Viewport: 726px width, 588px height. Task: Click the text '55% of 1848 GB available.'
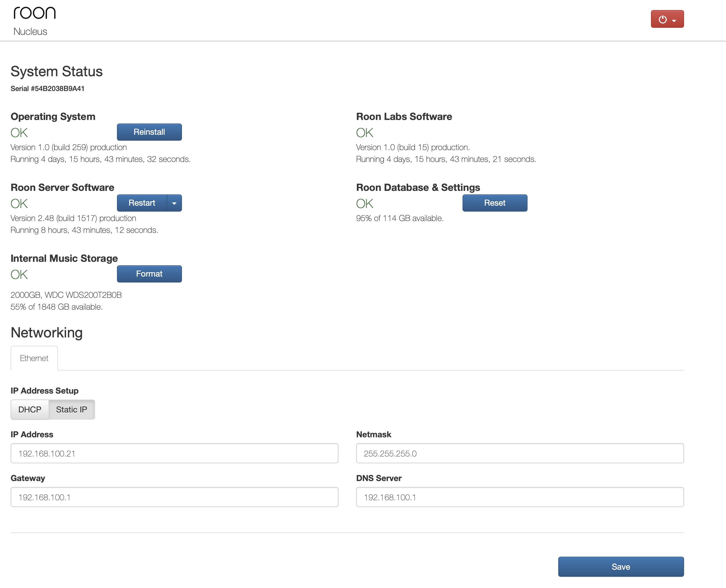[56, 307]
